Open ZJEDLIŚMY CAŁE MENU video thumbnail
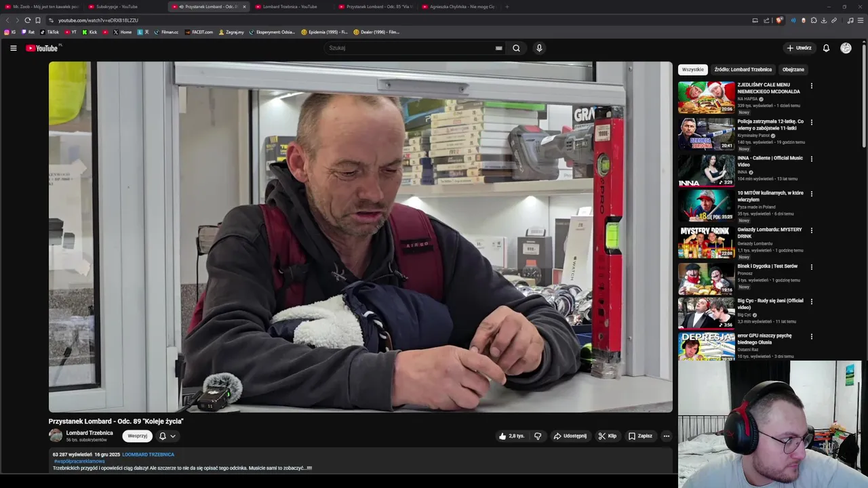 pos(706,97)
